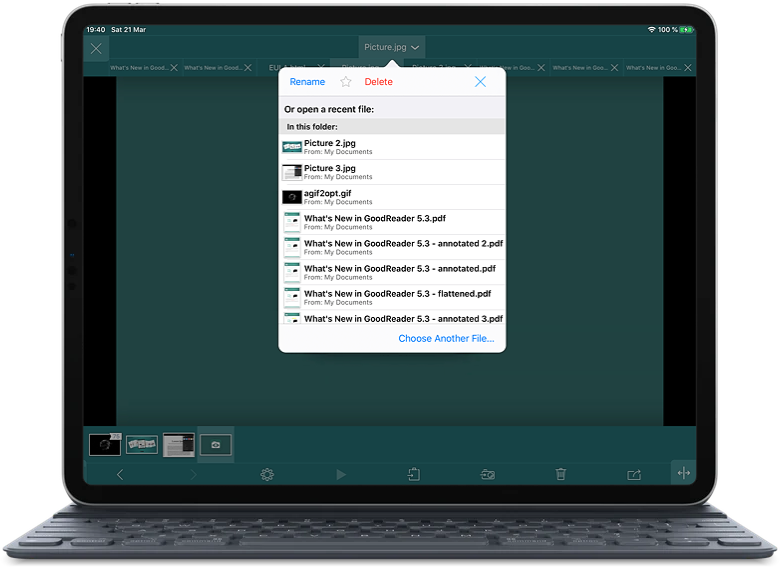The image size is (780, 567).
Task: Go back with the left arrow in the toolbar
Action: [120, 474]
